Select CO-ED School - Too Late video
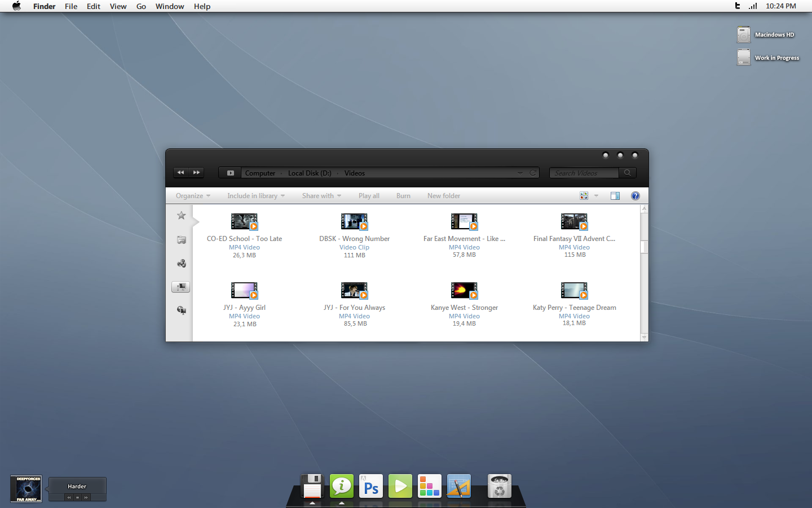Image resolution: width=812 pixels, height=508 pixels. point(244,235)
